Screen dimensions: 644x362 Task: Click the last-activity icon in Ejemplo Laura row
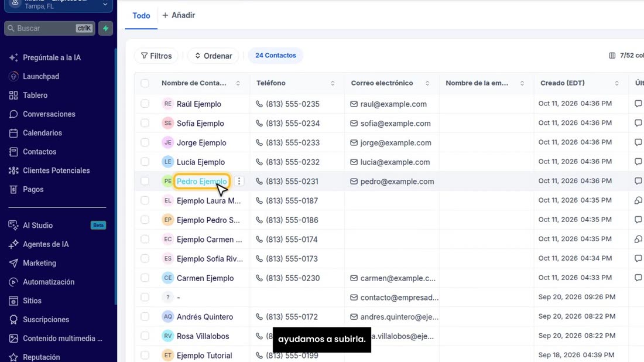(x=638, y=200)
